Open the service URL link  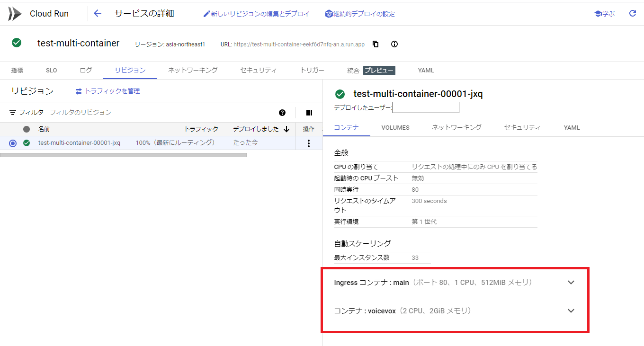tap(299, 44)
